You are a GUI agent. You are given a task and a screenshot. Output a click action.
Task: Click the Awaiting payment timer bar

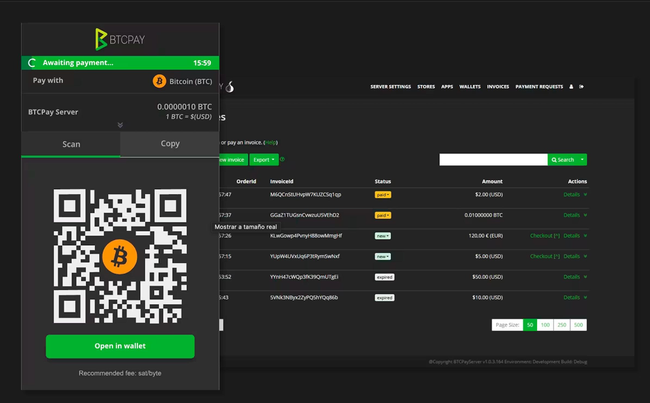click(120, 63)
